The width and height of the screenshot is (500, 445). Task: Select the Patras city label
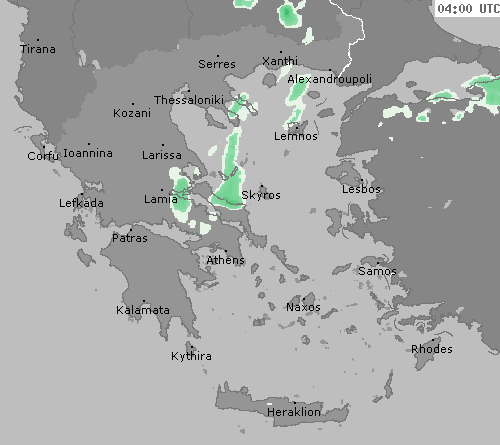pos(130,238)
